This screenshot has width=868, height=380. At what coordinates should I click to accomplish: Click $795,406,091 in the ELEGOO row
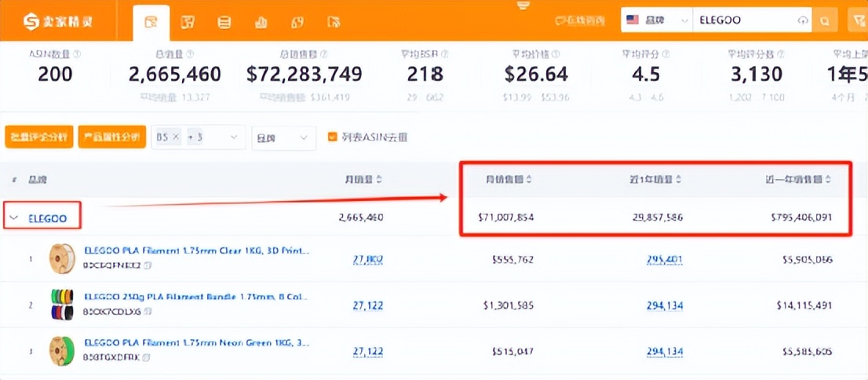point(801,218)
